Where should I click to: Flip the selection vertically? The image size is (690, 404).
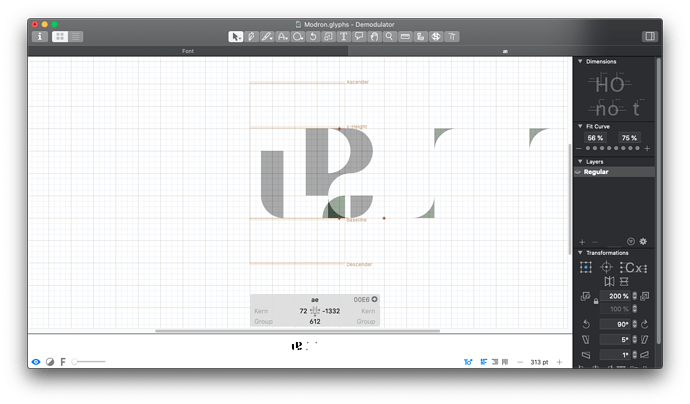tap(624, 282)
